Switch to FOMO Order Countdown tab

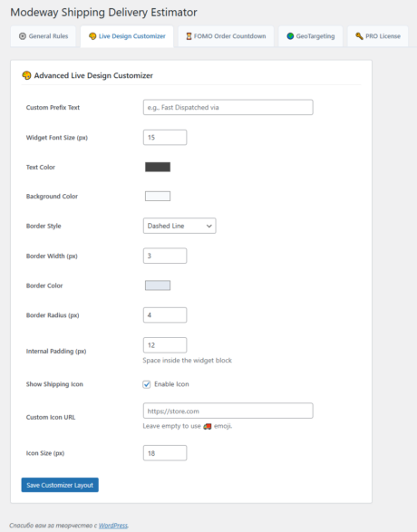pyautogui.click(x=226, y=36)
